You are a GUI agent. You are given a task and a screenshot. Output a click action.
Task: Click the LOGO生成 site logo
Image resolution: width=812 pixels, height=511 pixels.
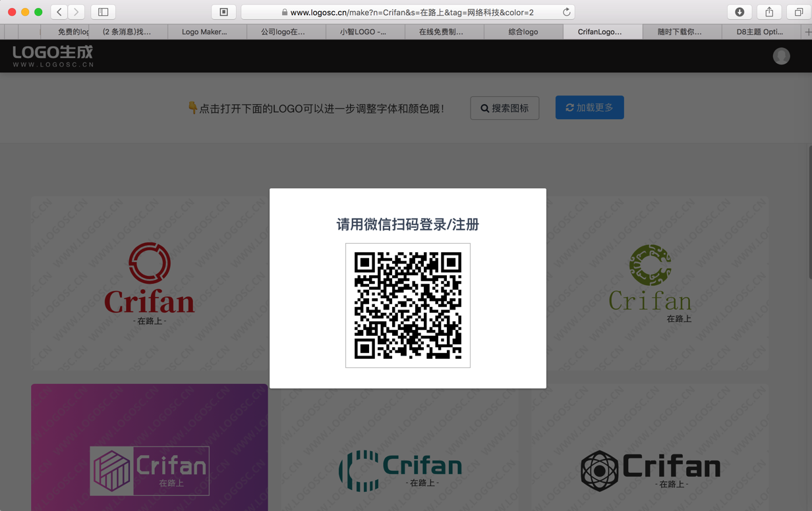pos(53,56)
